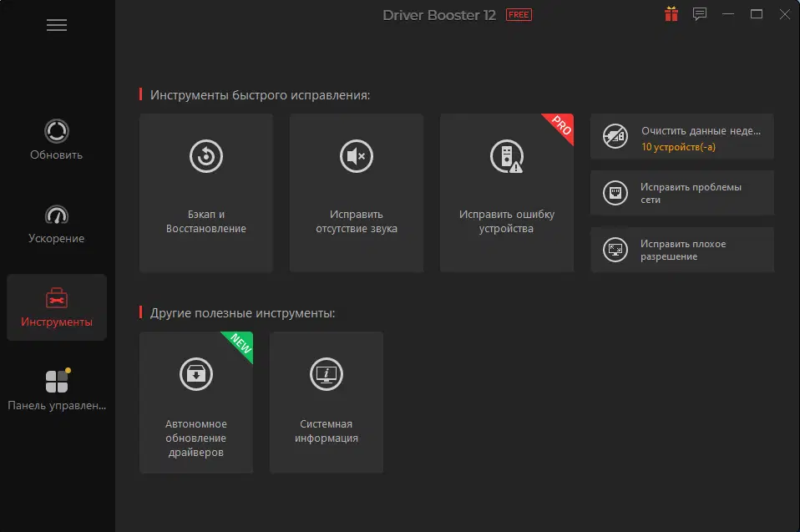The image size is (800, 532).
Task: Open Автономное обновление драйверов card
Action: [196, 403]
